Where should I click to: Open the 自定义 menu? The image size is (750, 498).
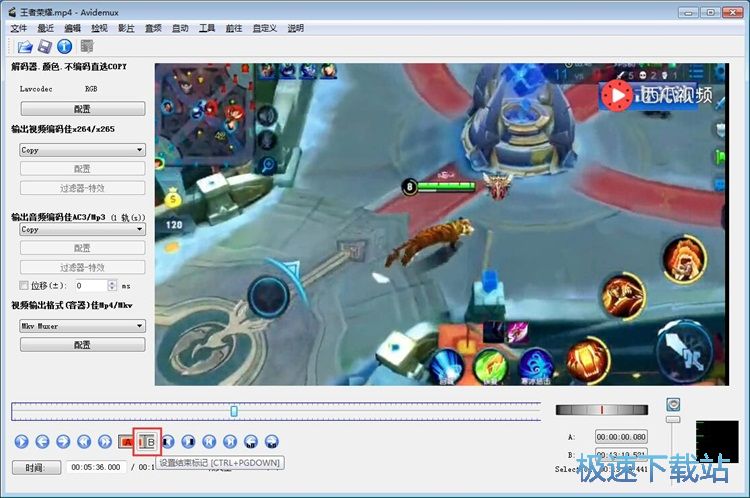tap(265, 28)
